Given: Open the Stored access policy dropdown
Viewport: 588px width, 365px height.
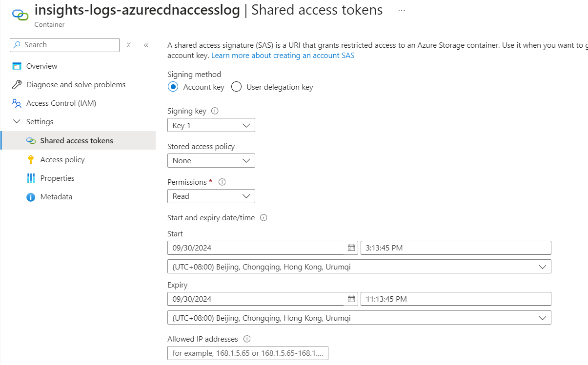Looking at the screenshot, I should click(x=211, y=160).
